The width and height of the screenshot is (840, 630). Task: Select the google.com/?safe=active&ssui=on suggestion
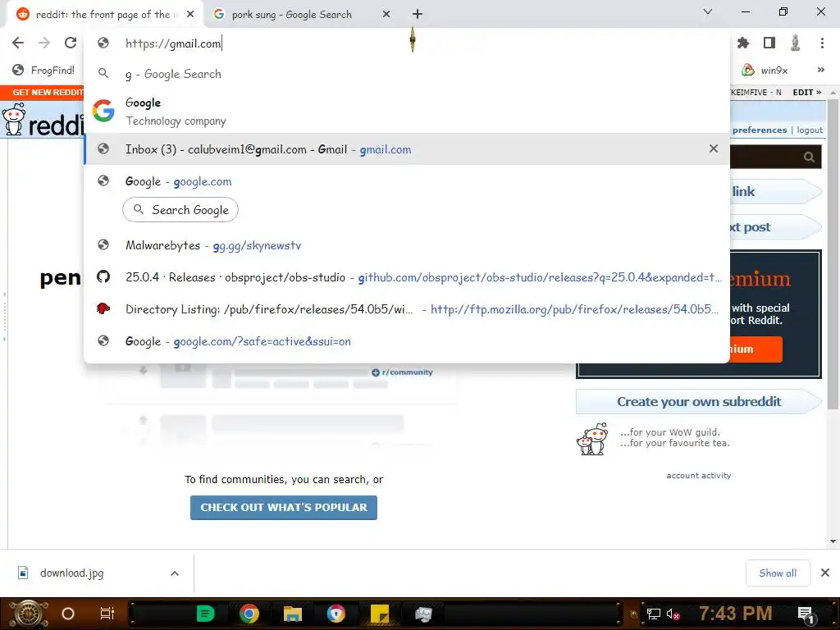pos(407,341)
